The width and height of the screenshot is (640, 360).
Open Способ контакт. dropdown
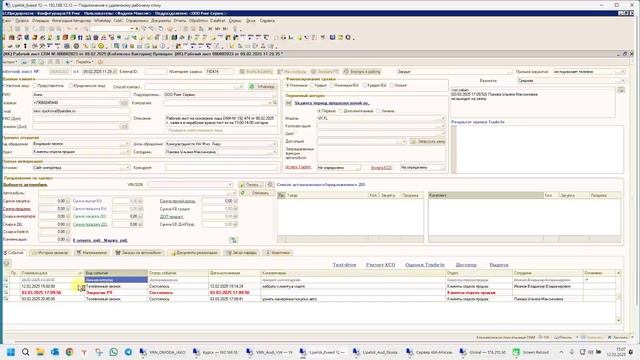click(x=240, y=87)
